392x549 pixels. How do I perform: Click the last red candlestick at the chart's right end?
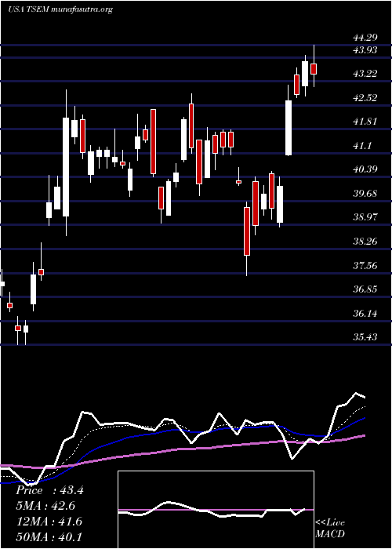[x=314, y=69]
